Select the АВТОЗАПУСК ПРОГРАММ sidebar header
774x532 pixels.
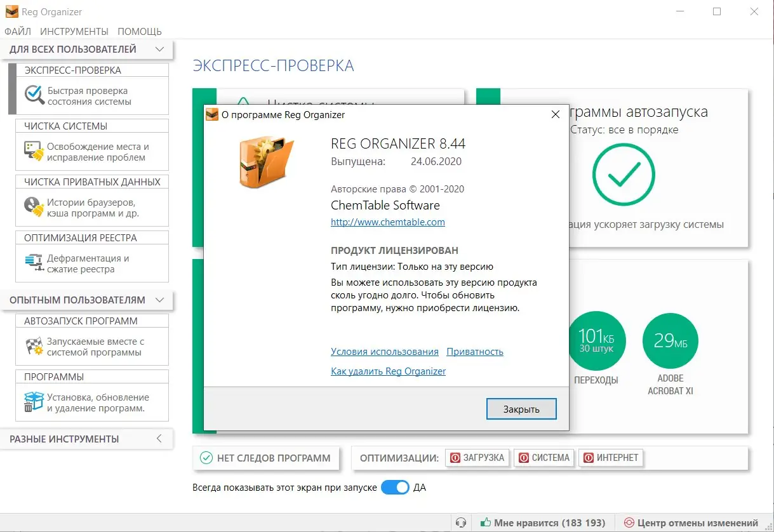[x=92, y=321]
